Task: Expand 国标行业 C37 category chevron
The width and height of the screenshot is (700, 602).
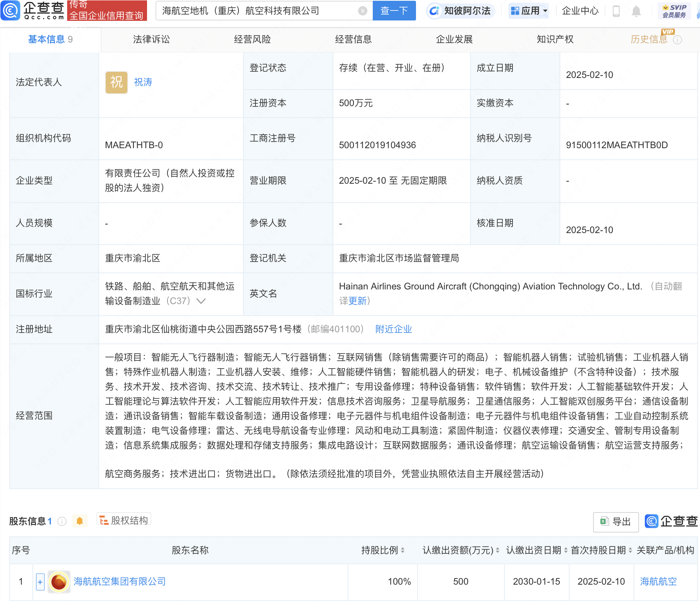Action: [201, 301]
